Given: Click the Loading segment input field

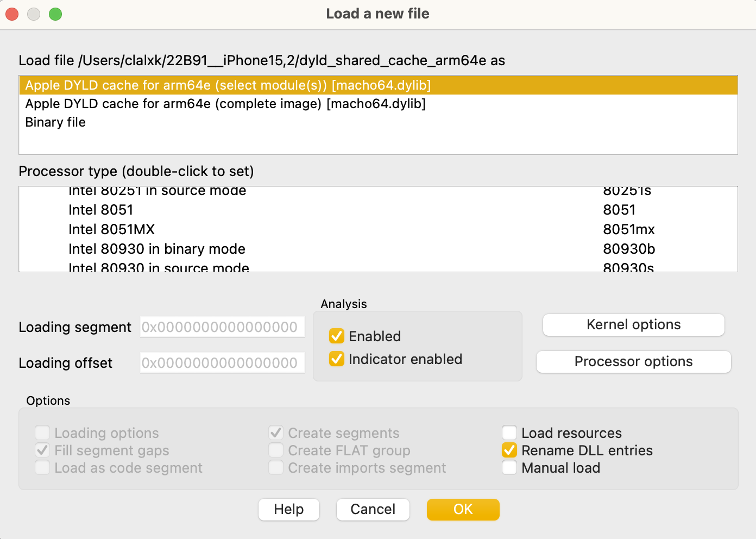Looking at the screenshot, I should pos(223,327).
